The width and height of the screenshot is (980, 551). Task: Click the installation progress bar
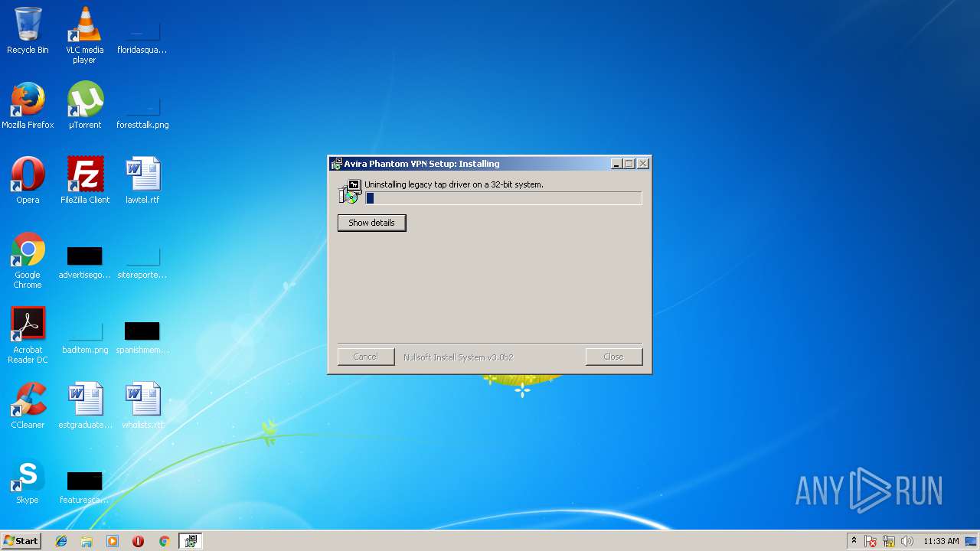point(504,198)
